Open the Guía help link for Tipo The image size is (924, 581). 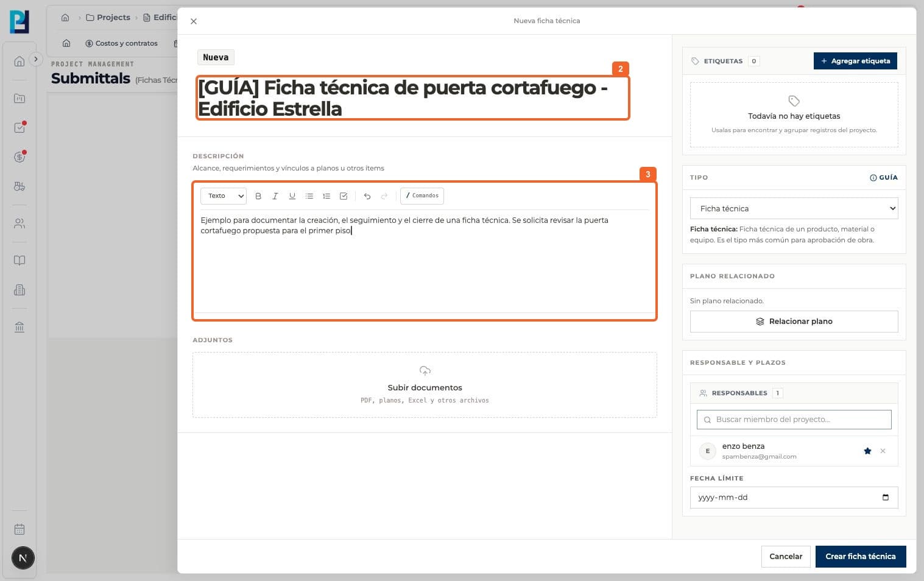pos(884,177)
